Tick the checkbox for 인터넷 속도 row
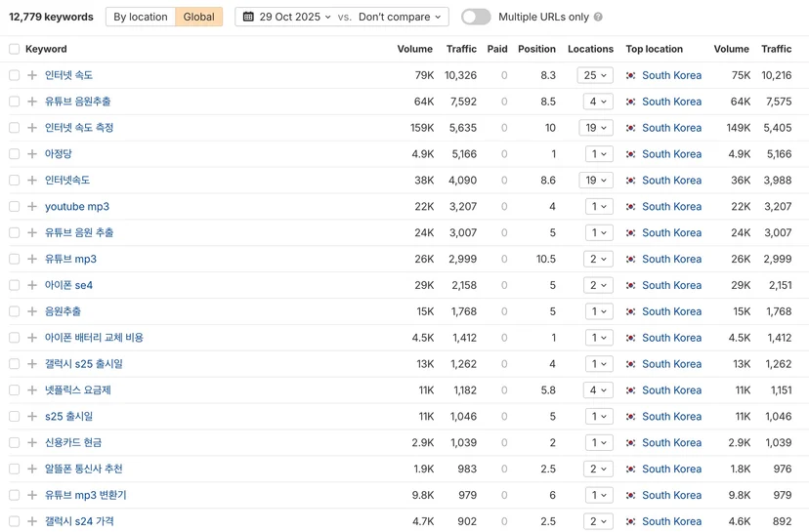Screen dimensions: 809x532 tap(15, 75)
